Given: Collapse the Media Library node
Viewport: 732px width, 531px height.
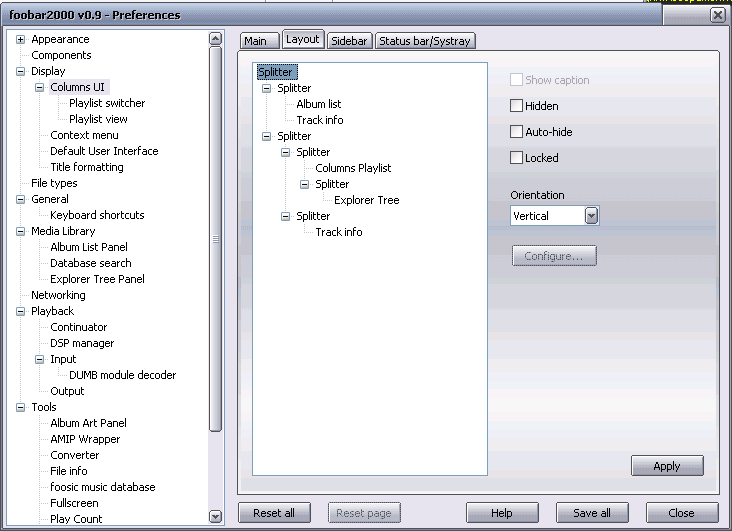Looking at the screenshot, I should (21, 232).
